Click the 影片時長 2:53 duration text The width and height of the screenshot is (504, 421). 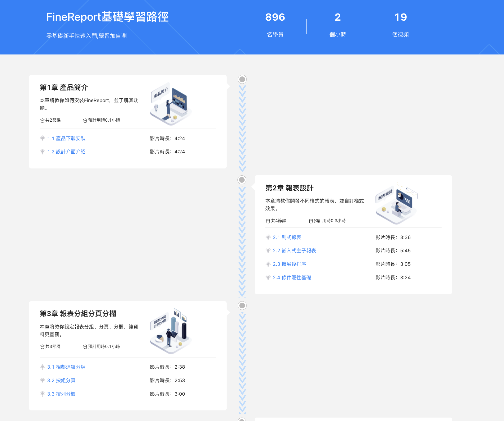pos(167,380)
